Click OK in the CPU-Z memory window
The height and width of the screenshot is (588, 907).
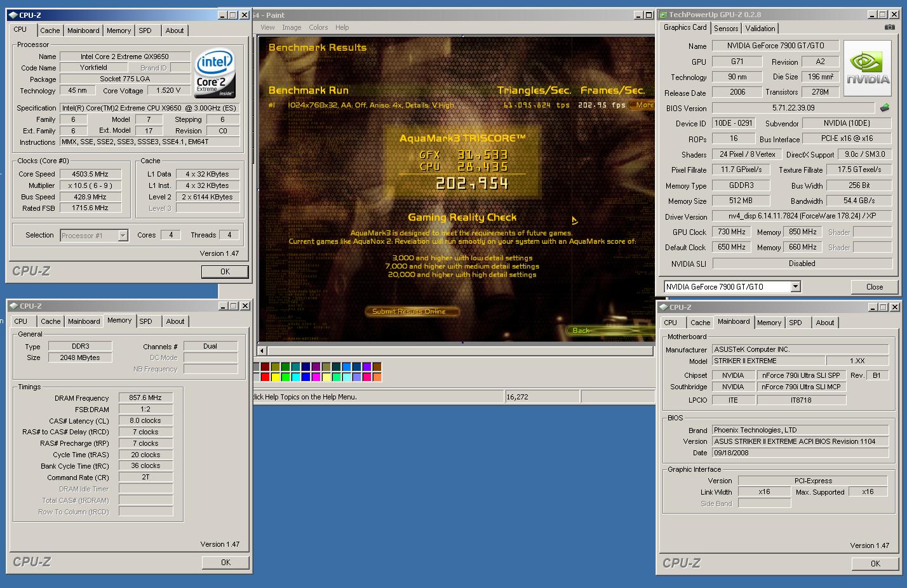[x=225, y=562]
